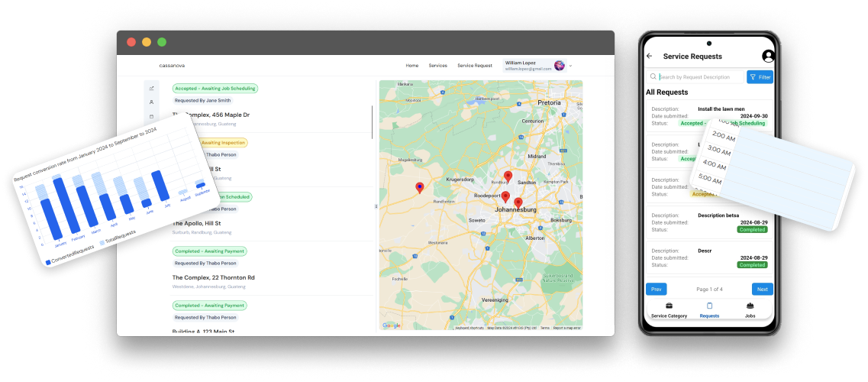Image resolution: width=868 pixels, height=382 pixels.
Task: Open the user profile icon in the sidebar
Action: 152,102
